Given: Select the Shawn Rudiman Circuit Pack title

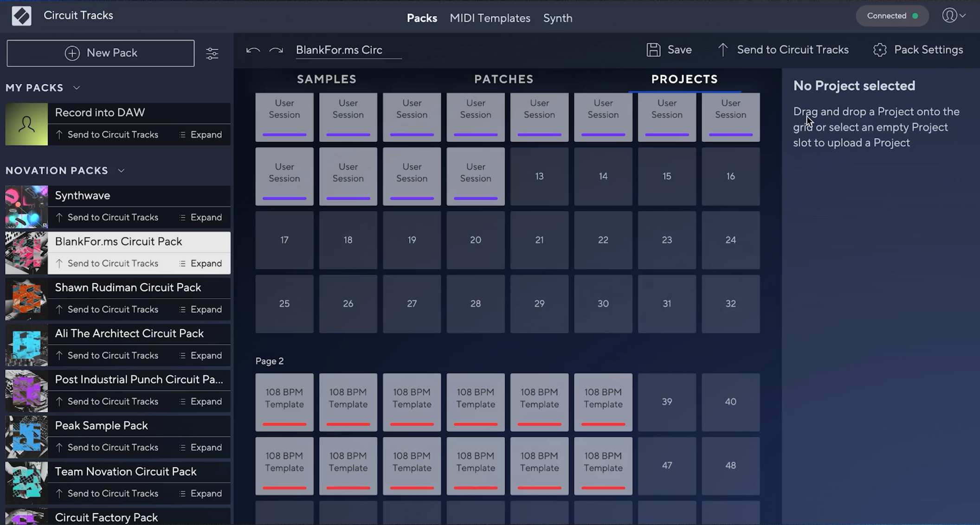Looking at the screenshot, I should pyautogui.click(x=128, y=288).
